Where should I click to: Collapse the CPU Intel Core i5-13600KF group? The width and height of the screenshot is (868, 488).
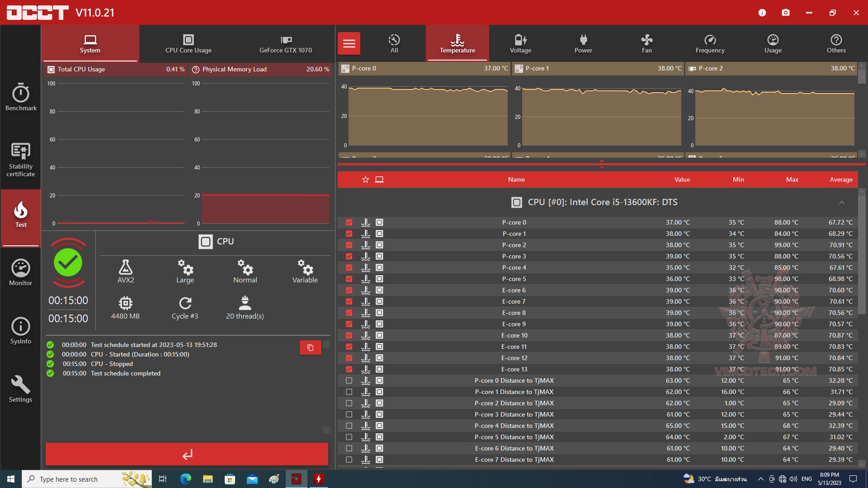pyautogui.click(x=841, y=202)
